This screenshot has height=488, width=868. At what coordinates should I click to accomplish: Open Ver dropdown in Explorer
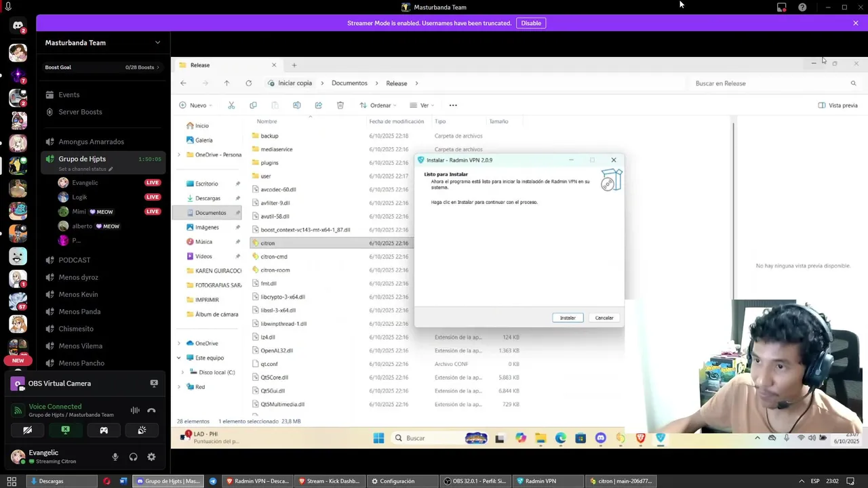422,105
